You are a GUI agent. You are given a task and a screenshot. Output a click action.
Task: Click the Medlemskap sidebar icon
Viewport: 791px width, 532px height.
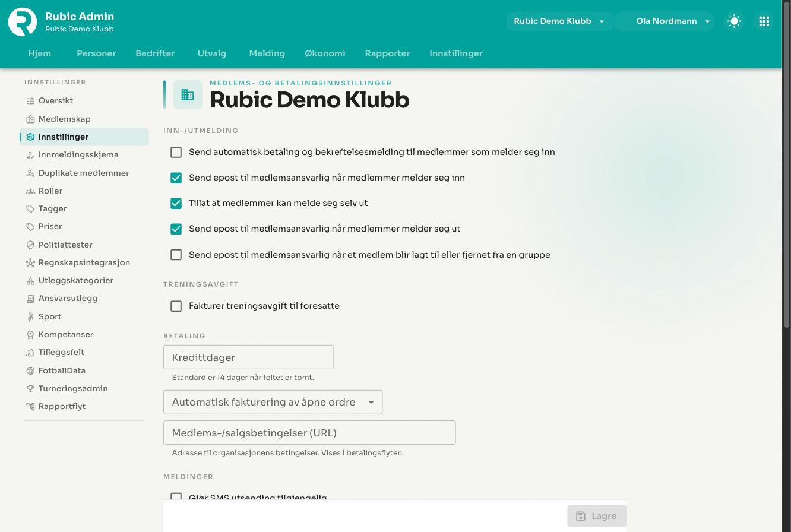coord(30,119)
